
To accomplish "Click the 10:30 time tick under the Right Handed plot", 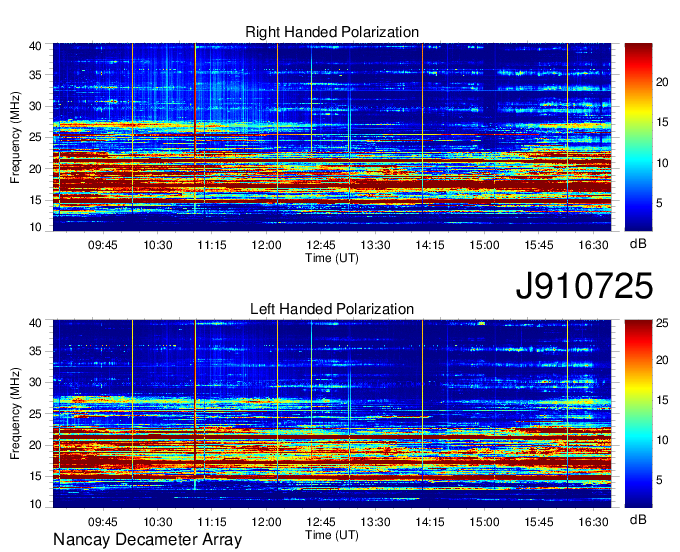I will coord(158,245).
